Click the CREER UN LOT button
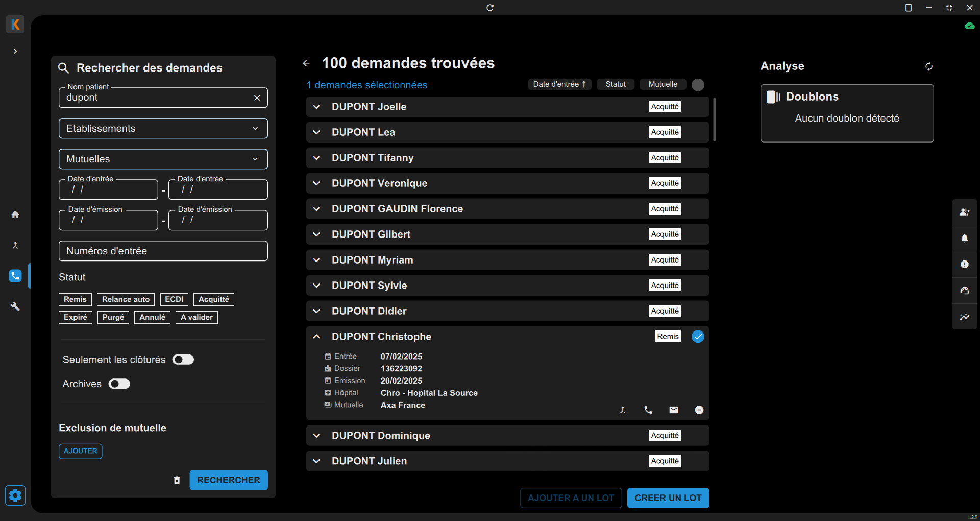This screenshot has width=980, height=521. tap(668, 498)
